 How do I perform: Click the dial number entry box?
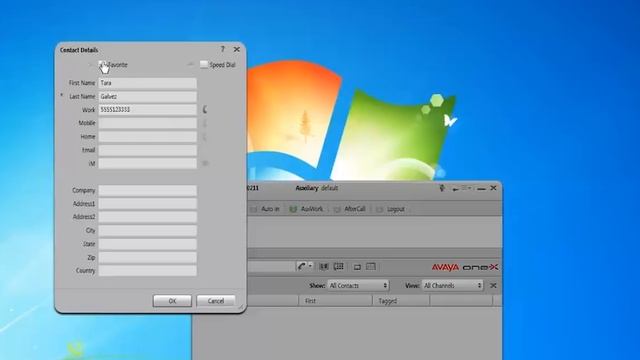pos(271,267)
